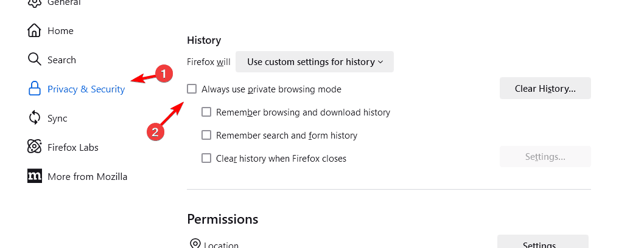
Task: Toggle Clear history when Firefox closes
Action: 206,158
